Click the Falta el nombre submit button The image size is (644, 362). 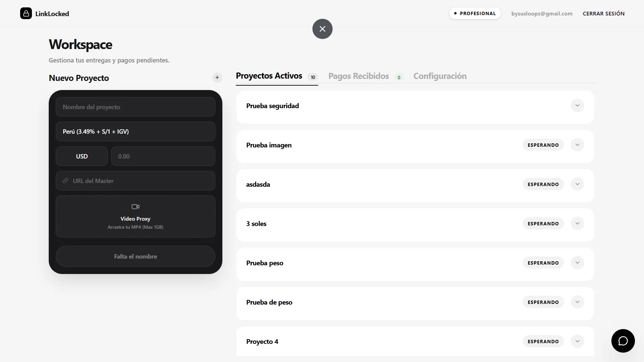tap(135, 256)
